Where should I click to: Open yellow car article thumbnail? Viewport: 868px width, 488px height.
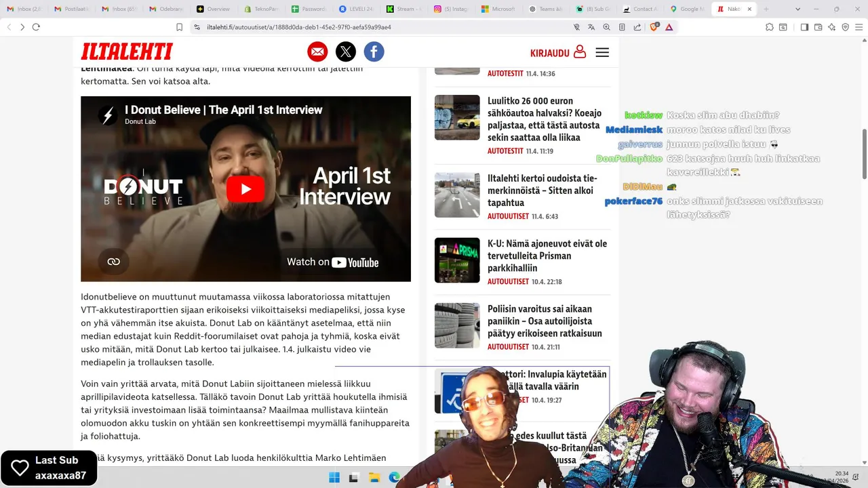[x=457, y=117]
